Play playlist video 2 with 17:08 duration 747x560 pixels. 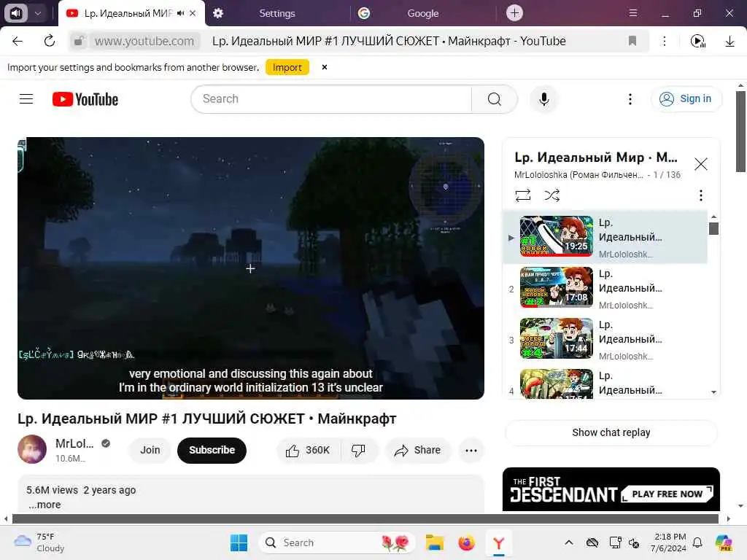(605, 288)
